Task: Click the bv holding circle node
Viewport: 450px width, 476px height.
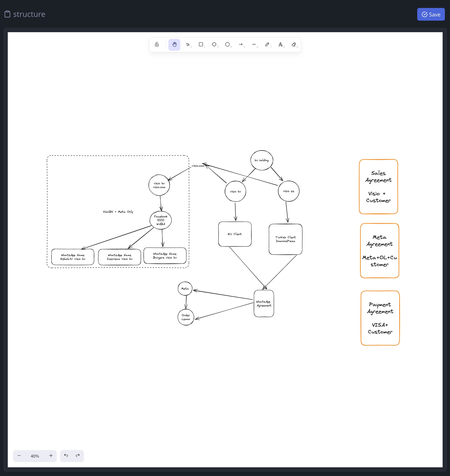Action: pos(262,160)
